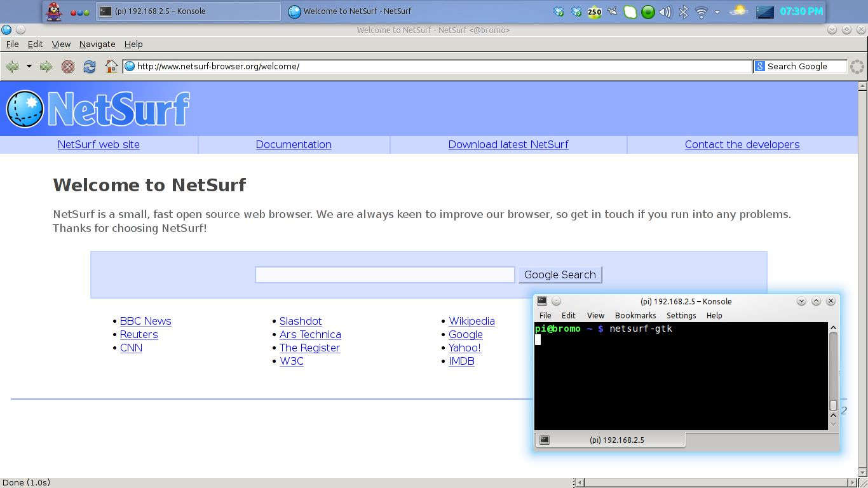
Task: Reload the page with the refresh icon
Action: click(90, 67)
